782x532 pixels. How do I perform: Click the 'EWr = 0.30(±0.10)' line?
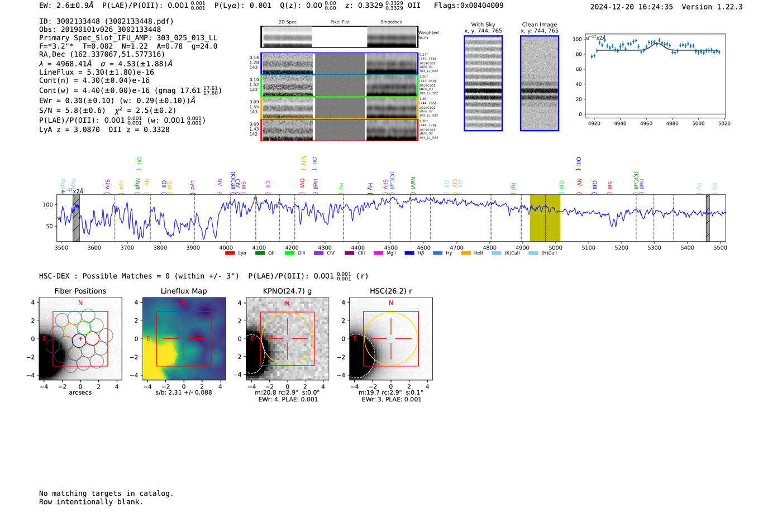[117, 100]
